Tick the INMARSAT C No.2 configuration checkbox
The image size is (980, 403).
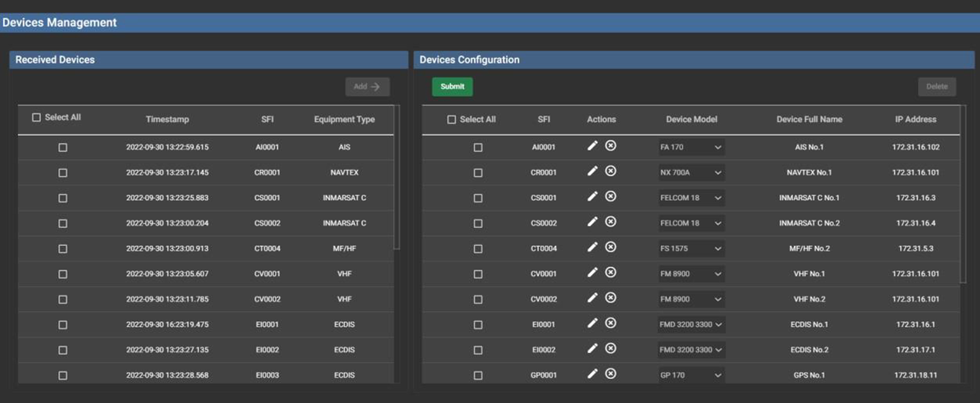point(478,223)
